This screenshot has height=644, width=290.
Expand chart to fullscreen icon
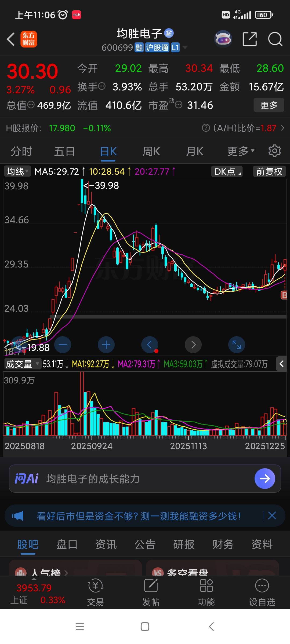pyautogui.click(x=237, y=345)
